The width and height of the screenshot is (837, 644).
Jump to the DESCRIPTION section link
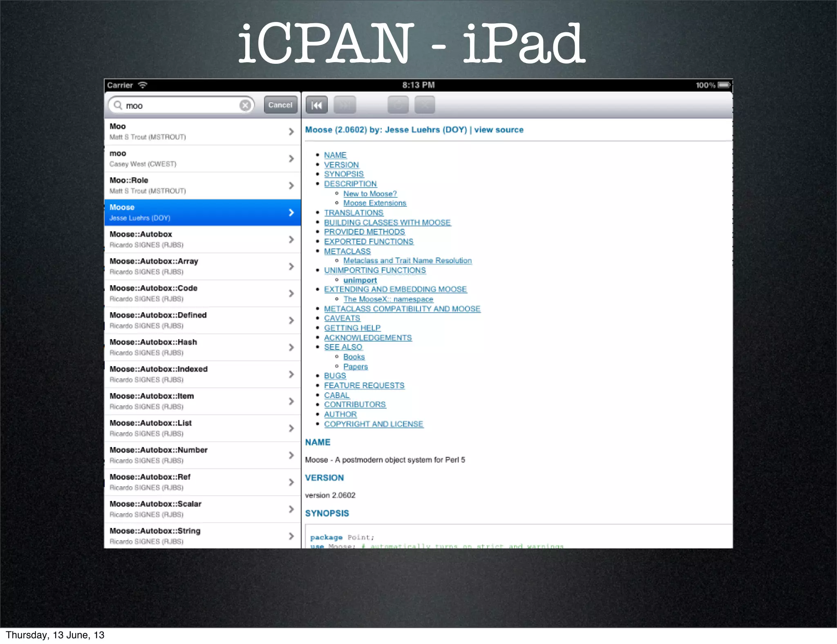(x=350, y=184)
